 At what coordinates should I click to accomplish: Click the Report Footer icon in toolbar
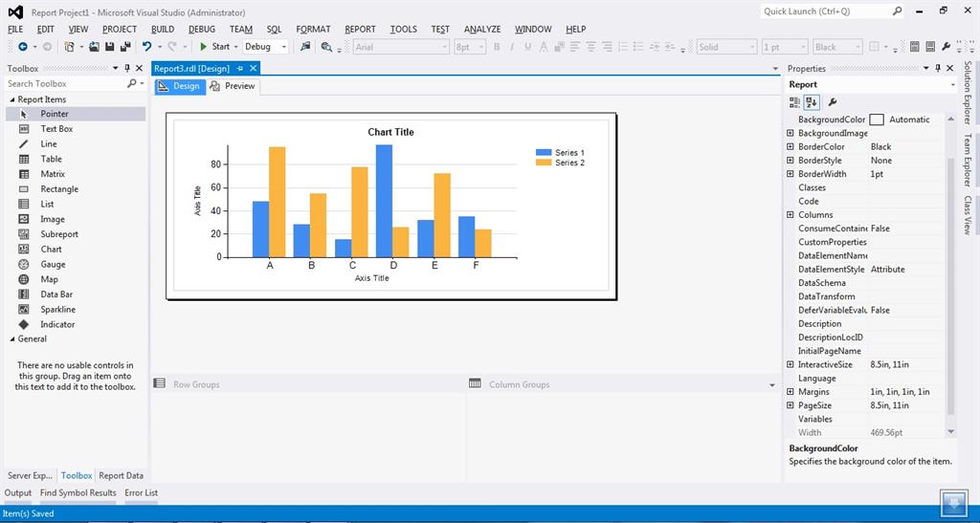930,47
